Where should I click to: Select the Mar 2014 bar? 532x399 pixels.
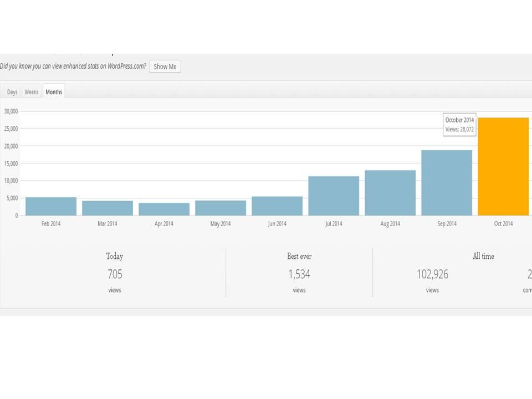108,208
